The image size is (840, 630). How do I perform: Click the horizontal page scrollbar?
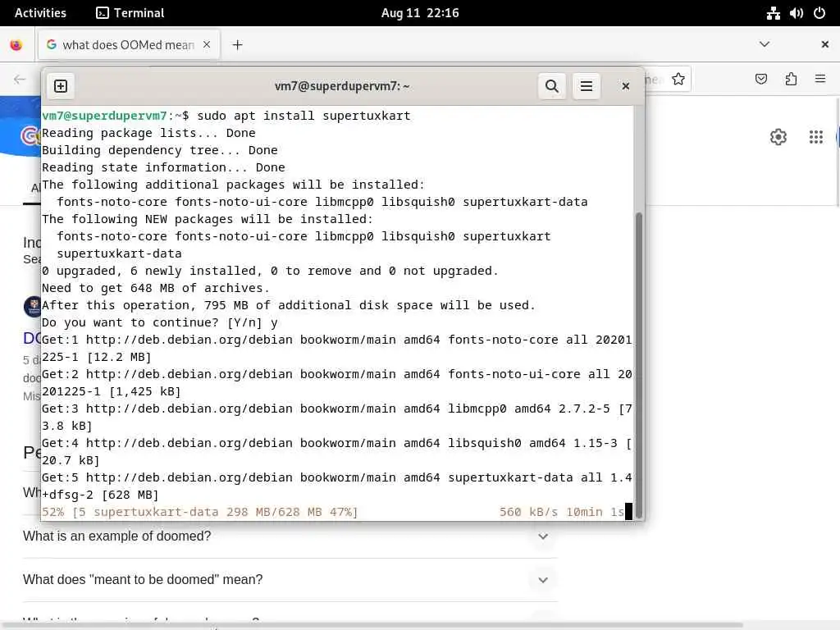[372, 625]
